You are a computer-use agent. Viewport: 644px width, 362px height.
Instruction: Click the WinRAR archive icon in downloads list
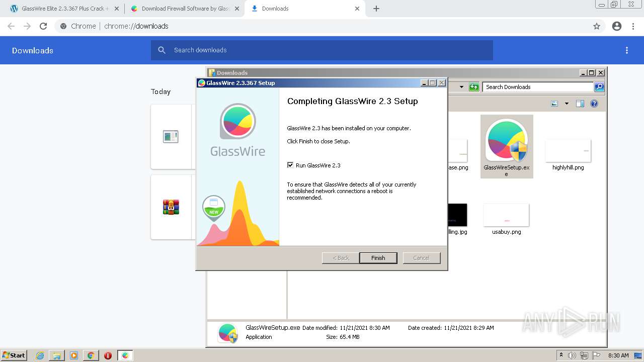(171, 207)
